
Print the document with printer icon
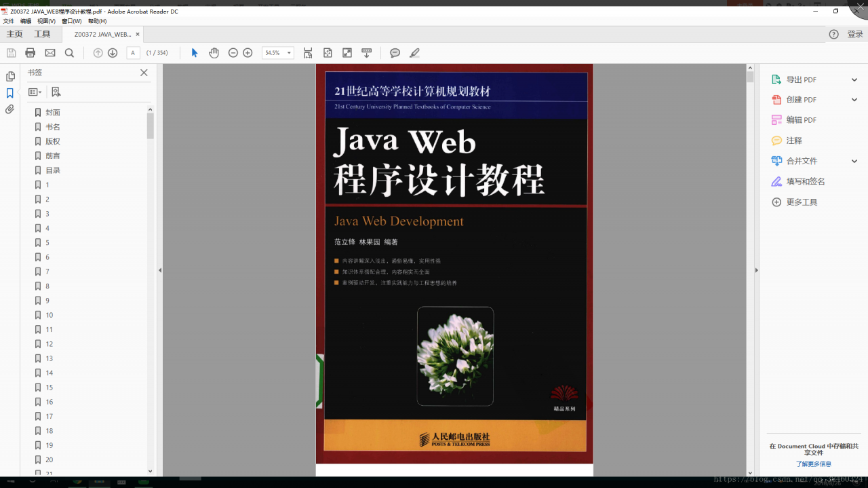click(30, 53)
